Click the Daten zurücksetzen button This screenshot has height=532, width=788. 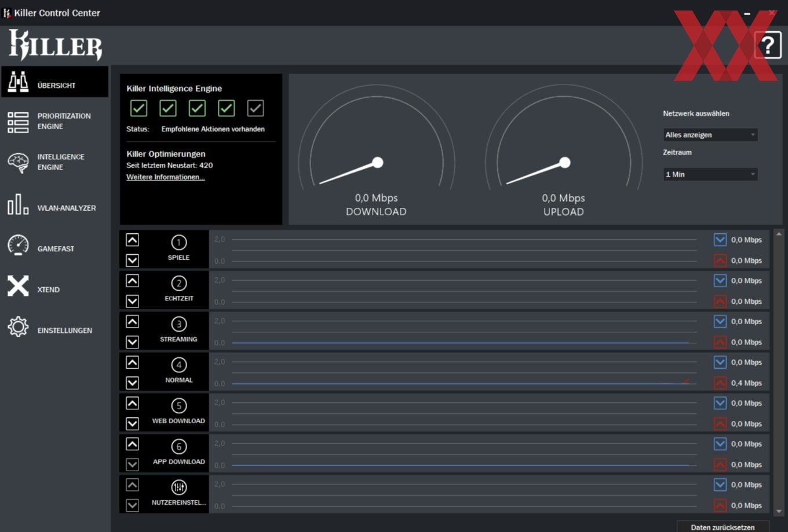click(723, 526)
